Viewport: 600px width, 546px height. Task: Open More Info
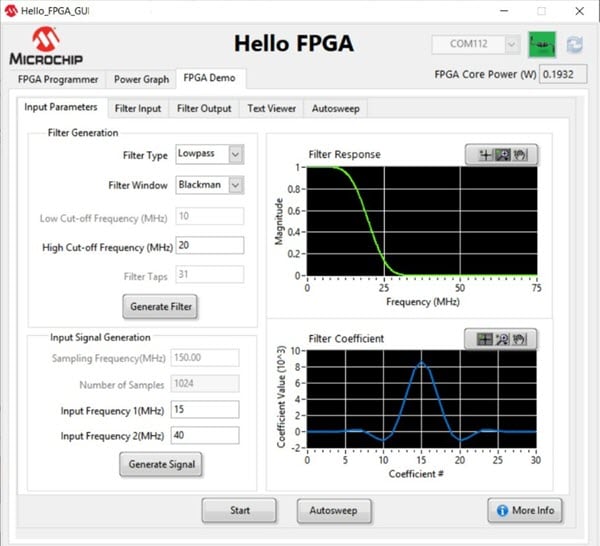[525, 510]
